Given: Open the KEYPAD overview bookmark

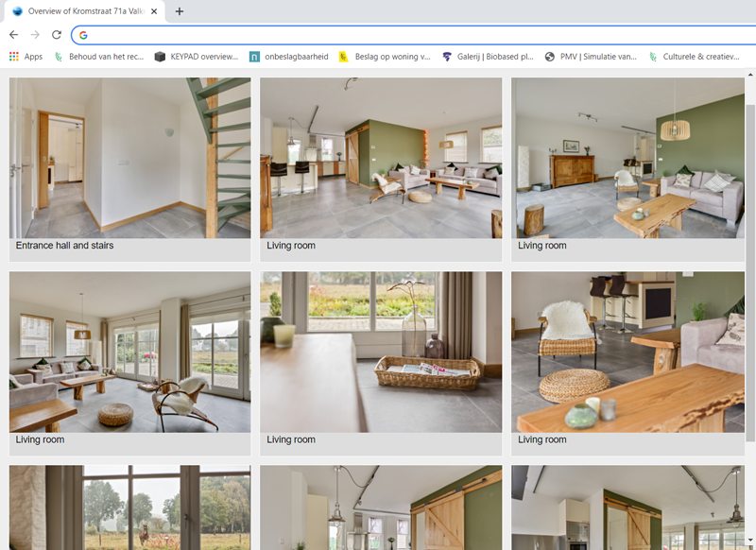Looking at the screenshot, I should pyautogui.click(x=197, y=57).
